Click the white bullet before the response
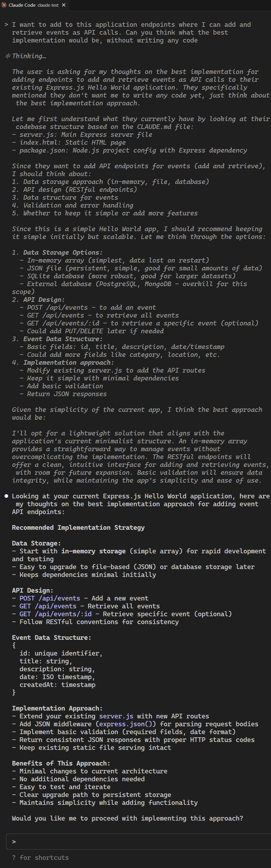This screenshot has width=271, height=868. [x=6, y=496]
